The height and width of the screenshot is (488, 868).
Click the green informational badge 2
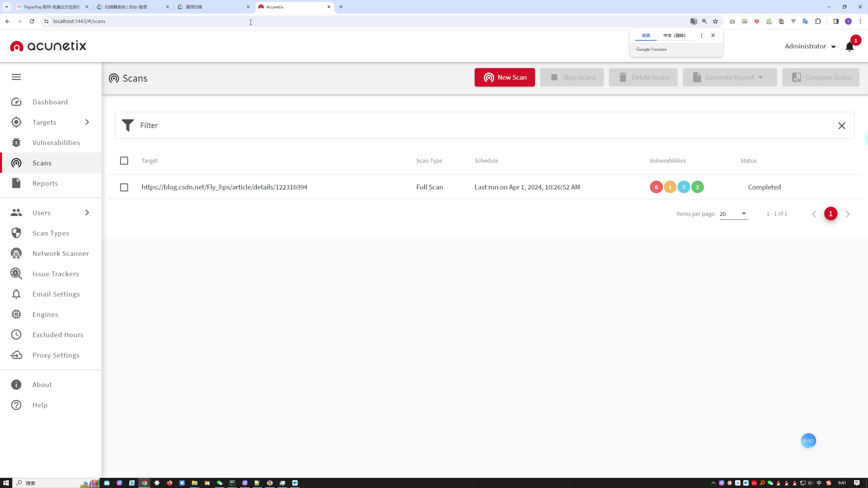click(697, 187)
